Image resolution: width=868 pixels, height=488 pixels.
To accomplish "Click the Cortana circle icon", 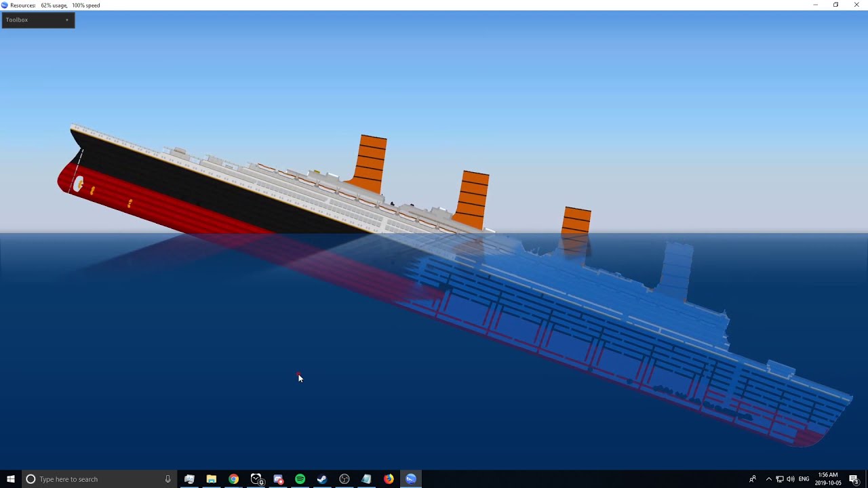I will point(31,479).
